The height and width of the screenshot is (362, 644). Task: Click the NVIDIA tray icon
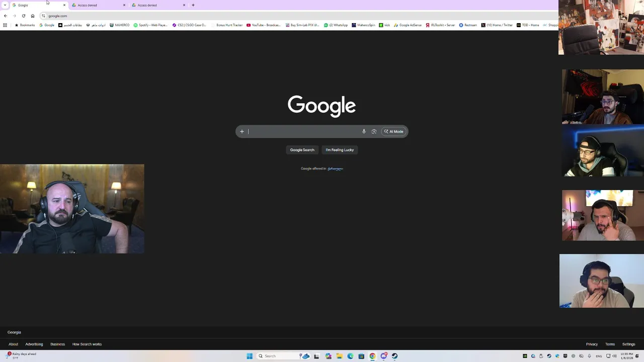tap(525, 356)
